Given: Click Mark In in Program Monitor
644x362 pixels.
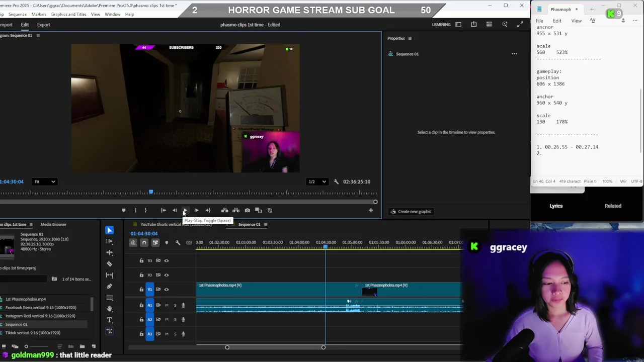Looking at the screenshot, I should point(135,210).
